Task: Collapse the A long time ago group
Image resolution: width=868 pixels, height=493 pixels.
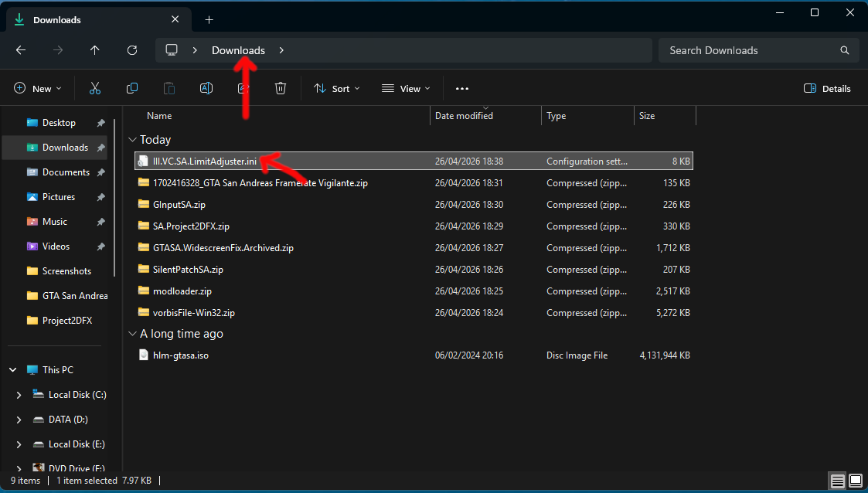Action: coord(132,334)
